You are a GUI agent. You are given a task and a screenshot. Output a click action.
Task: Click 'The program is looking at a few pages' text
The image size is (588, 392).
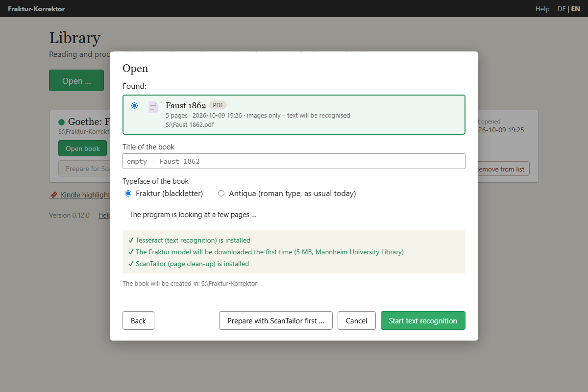click(193, 214)
